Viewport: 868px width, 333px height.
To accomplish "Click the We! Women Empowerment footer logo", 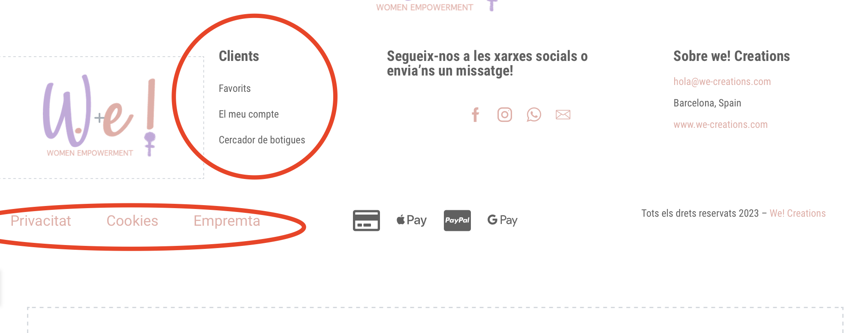I will pos(99,116).
